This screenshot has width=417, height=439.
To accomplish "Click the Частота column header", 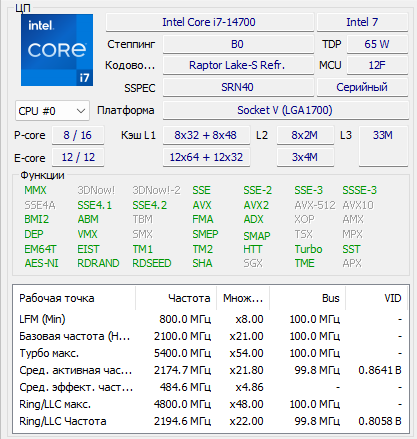I will tap(176, 298).
